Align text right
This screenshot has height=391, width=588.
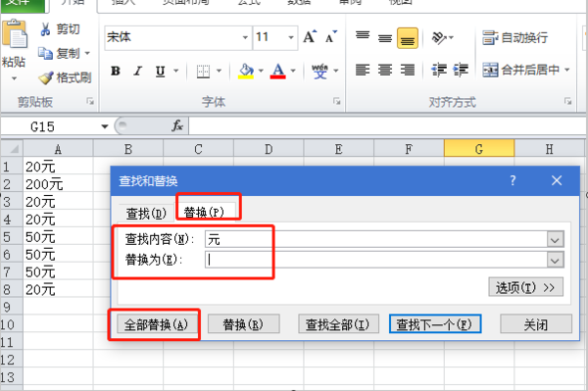pos(408,70)
